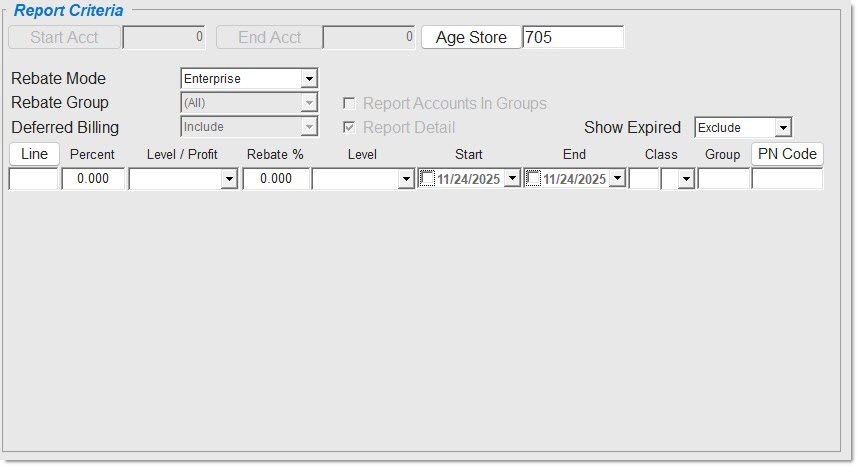Screen dimensions: 857x466
Task: Click the Rebate % input field
Action: 275,179
